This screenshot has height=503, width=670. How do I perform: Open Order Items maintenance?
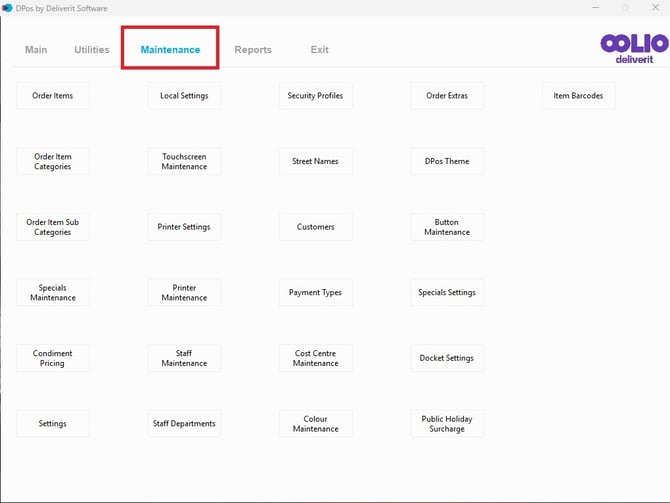pos(53,96)
